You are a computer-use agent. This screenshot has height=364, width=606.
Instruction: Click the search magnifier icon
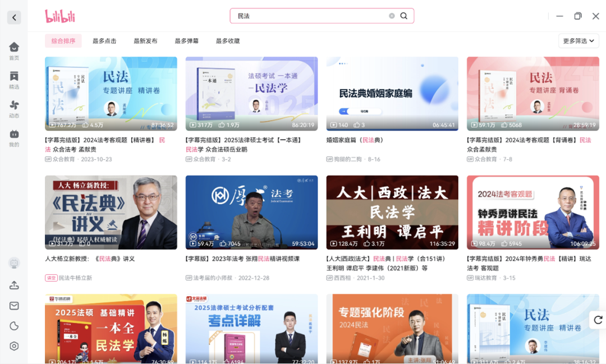click(x=404, y=16)
